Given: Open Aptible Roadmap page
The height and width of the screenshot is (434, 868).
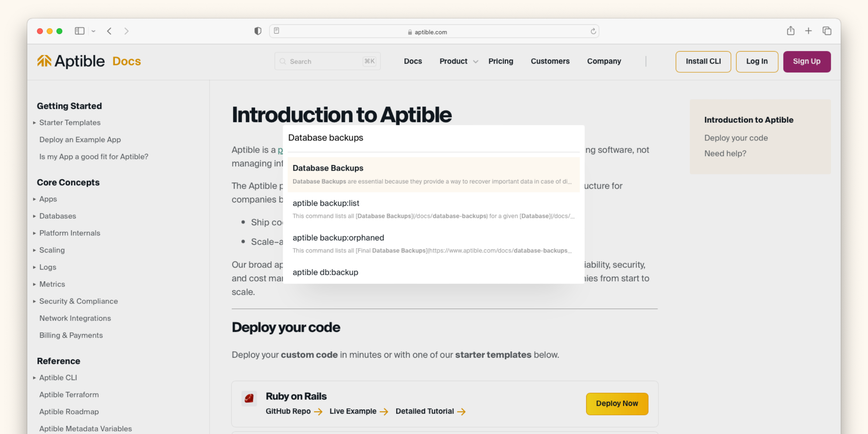Looking at the screenshot, I should click(x=69, y=412).
